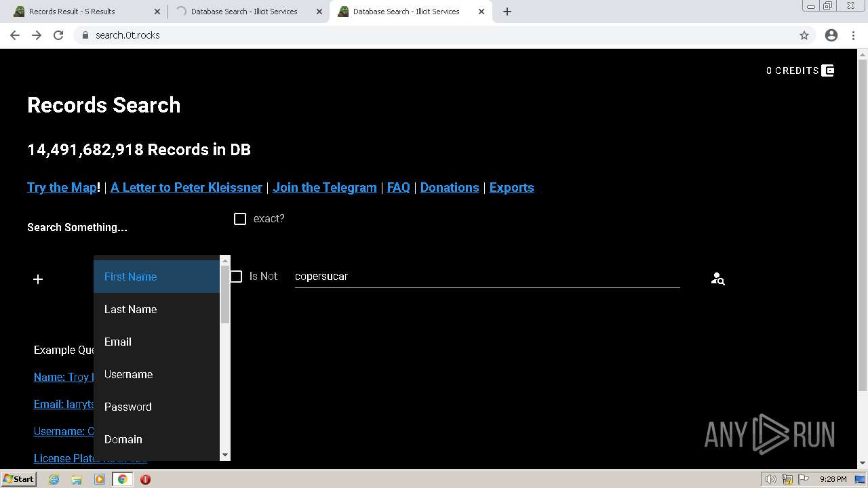The width and height of the screenshot is (868, 488).
Task: Click the Windows Start button
Action: pos(18,479)
